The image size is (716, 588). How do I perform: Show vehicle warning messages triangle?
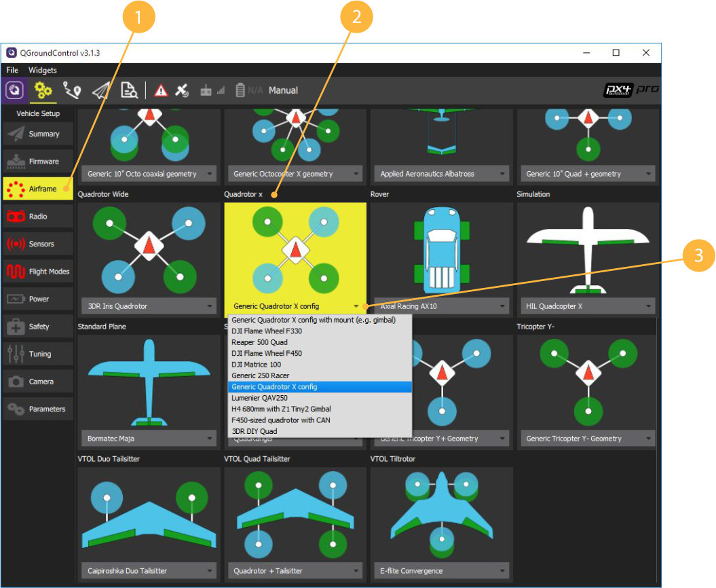point(161,90)
